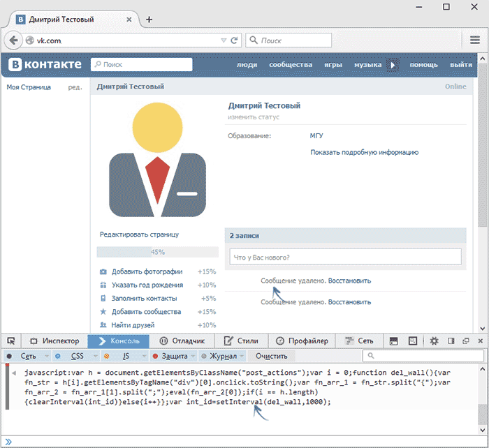Expand the JS filter dropdown arrow

point(144,356)
